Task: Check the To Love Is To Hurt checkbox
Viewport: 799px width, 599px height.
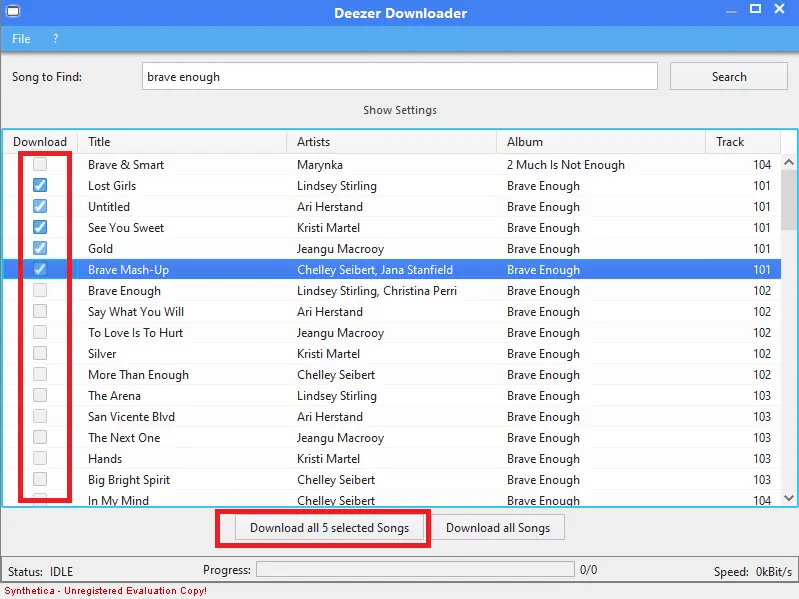Action: (x=40, y=332)
